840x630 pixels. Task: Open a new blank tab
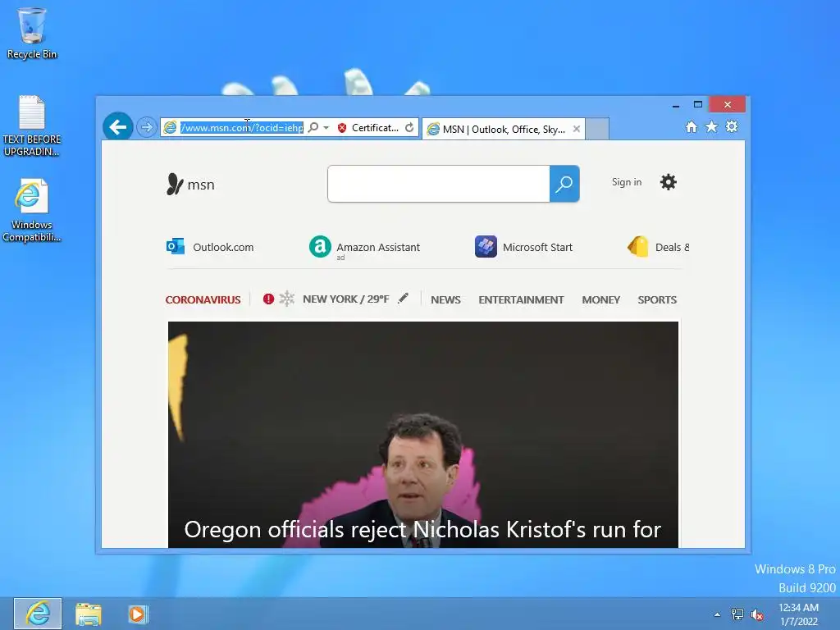[597, 129]
